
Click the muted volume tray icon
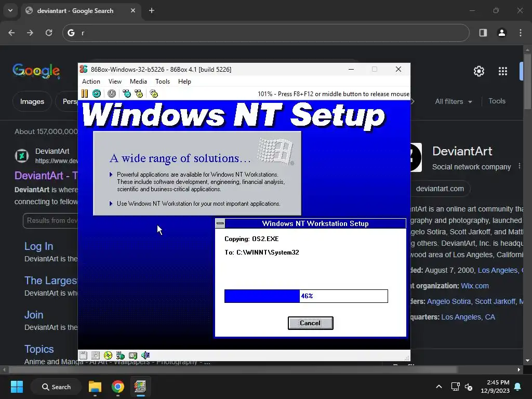[469, 387]
